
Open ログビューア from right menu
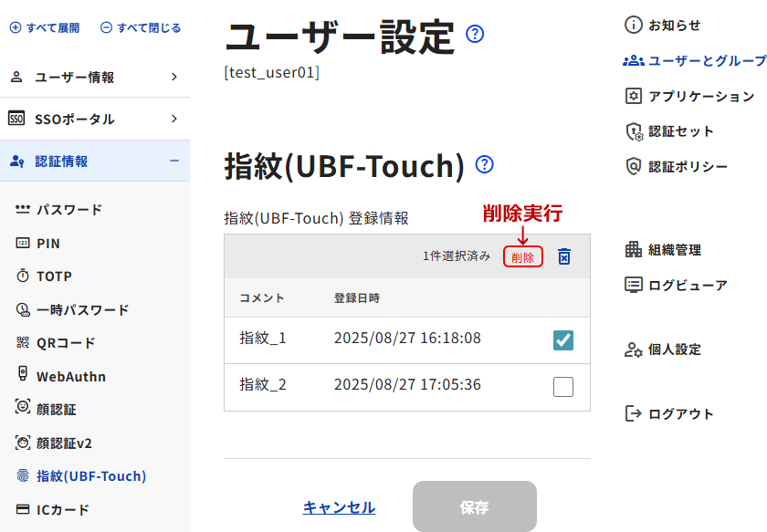(687, 285)
